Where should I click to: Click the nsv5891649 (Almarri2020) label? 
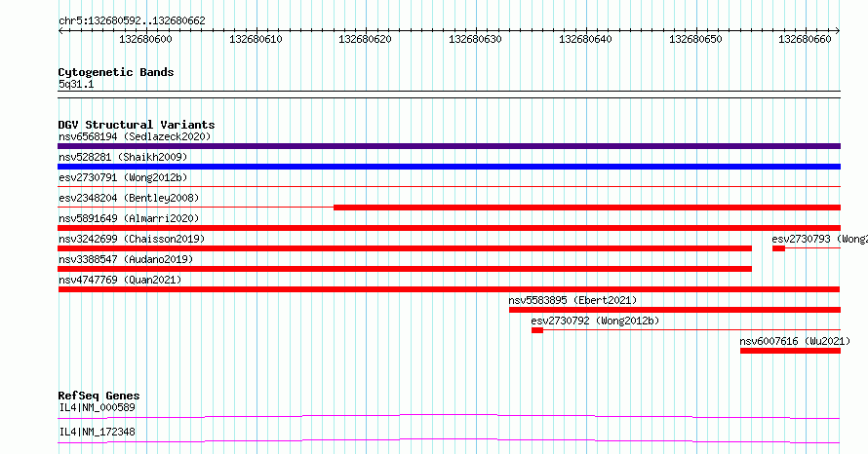129,218
